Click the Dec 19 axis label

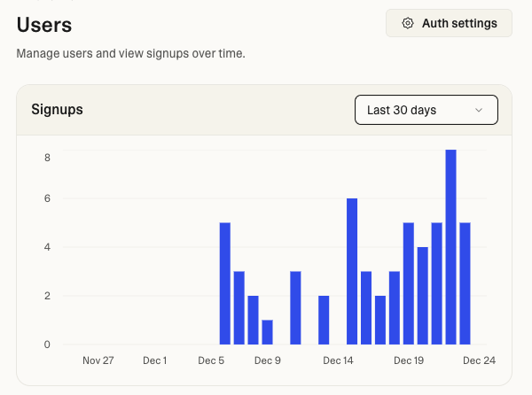[x=409, y=360]
